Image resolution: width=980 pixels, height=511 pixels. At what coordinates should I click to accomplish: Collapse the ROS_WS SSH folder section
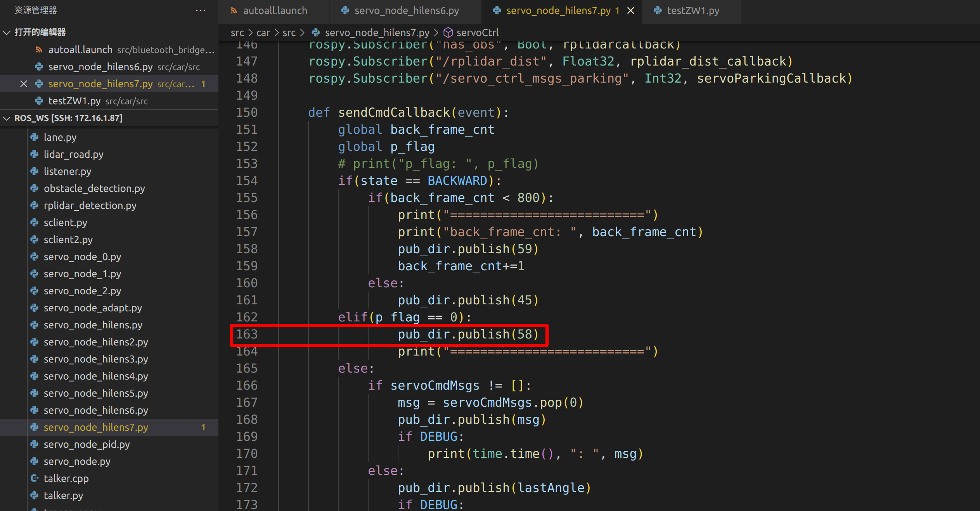tap(7, 118)
